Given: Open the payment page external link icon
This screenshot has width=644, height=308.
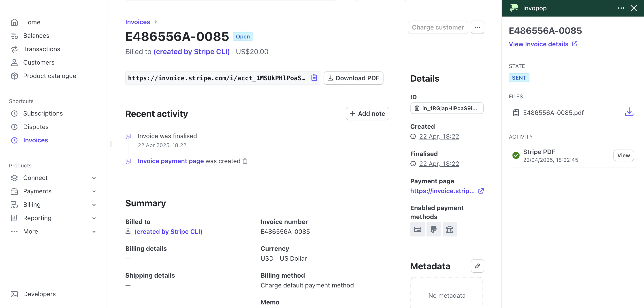Looking at the screenshot, I should pos(481,191).
